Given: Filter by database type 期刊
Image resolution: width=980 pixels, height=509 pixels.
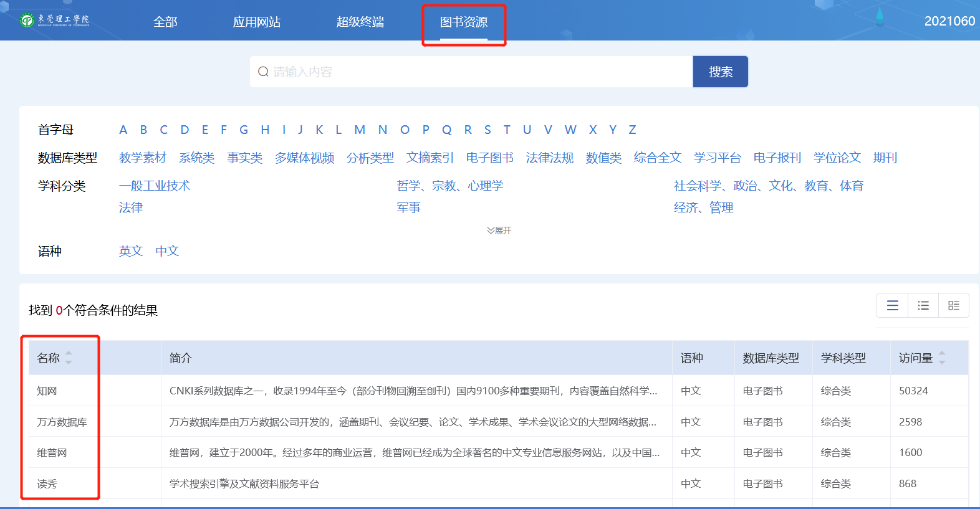Looking at the screenshot, I should [885, 158].
